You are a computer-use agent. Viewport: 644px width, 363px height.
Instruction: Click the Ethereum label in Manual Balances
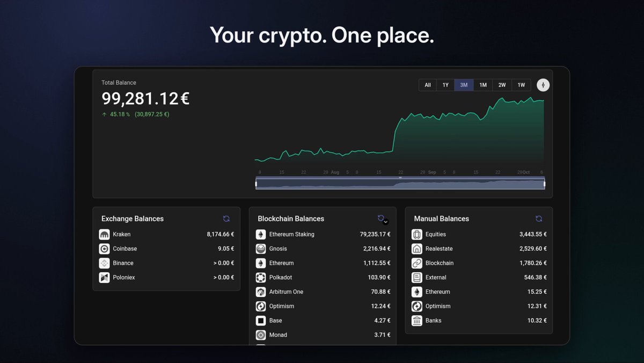click(x=438, y=292)
